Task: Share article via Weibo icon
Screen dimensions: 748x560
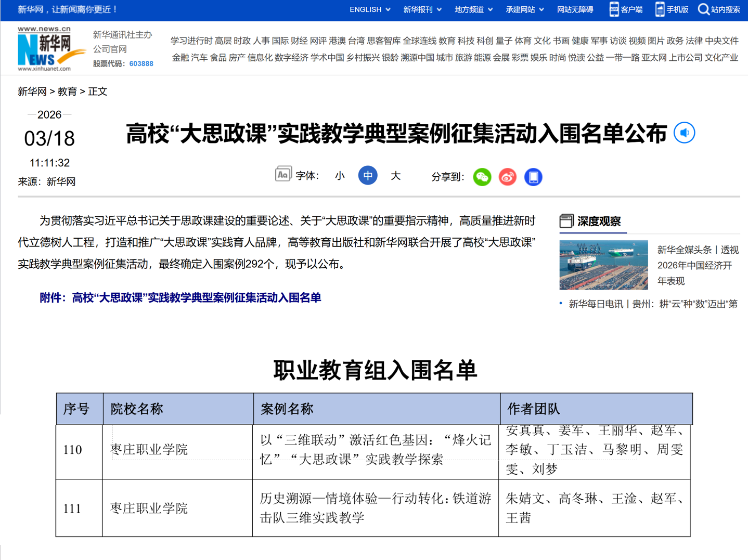Action: tap(507, 177)
